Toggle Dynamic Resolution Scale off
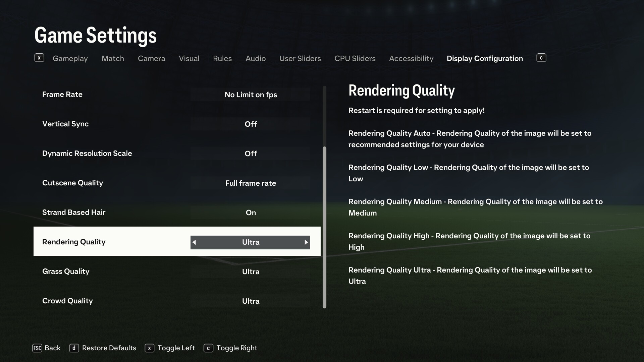This screenshot has width=644, height=362. pyautogui.click(x=250, y=154)
